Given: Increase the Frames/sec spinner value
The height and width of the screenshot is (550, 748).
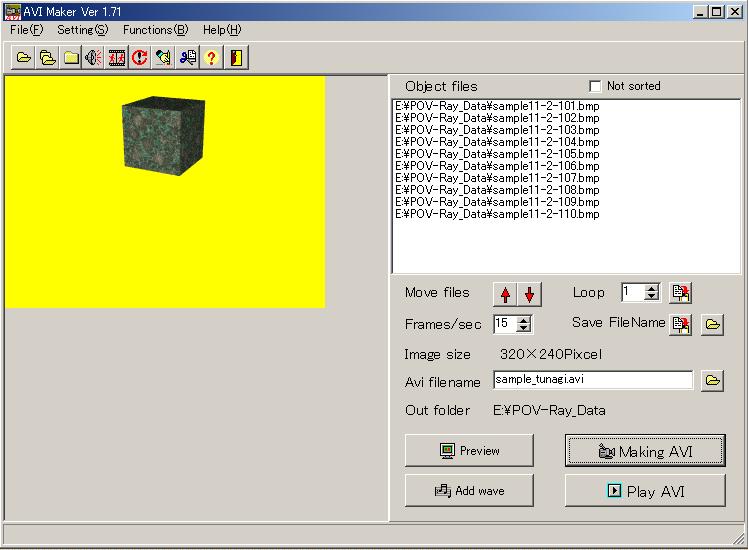Looking at the screenshot, I should (524, 320).
